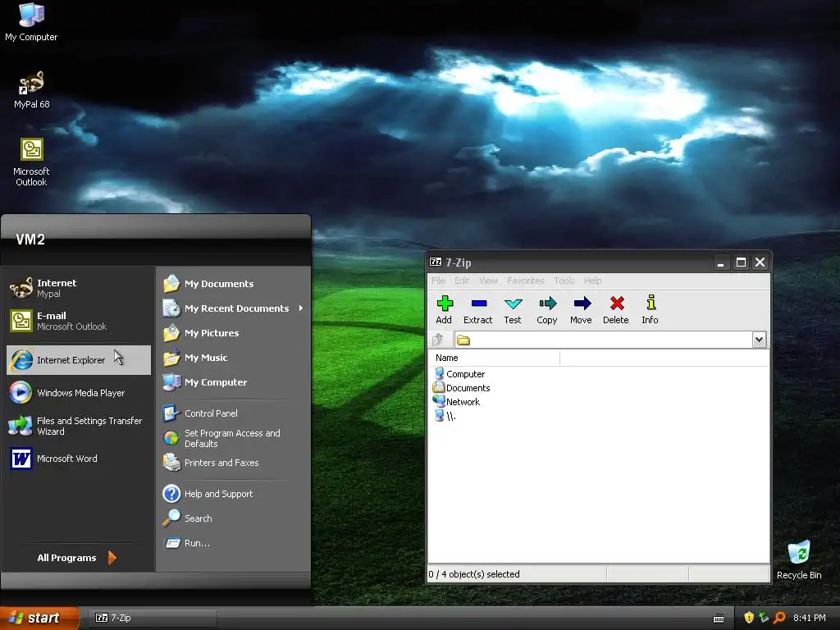This screenshot has height=630, width=840.
Task: Click the Add toolbar icon in 7-Zip
Action: (x=444, y=309)
